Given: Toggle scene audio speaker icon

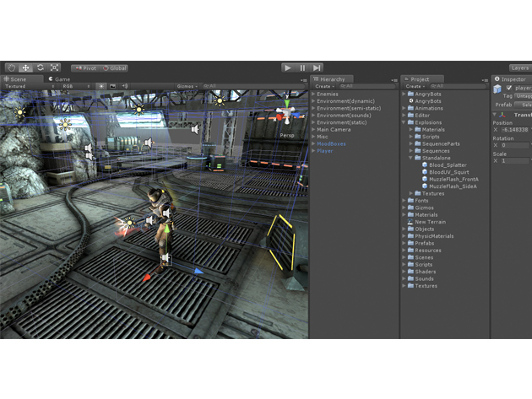Looking at the screenshot, I should (x=124, y=86).
